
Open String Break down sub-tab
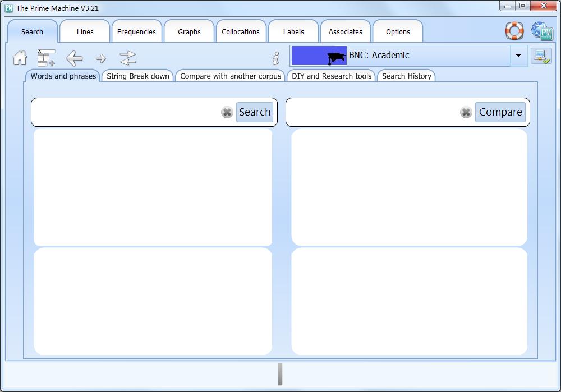click(138, 76)
